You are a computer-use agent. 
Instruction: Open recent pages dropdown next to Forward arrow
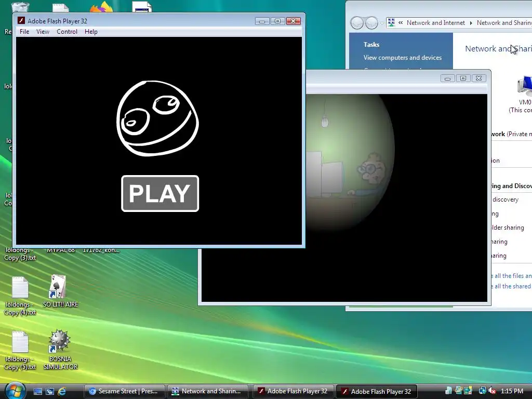(382, 23)
